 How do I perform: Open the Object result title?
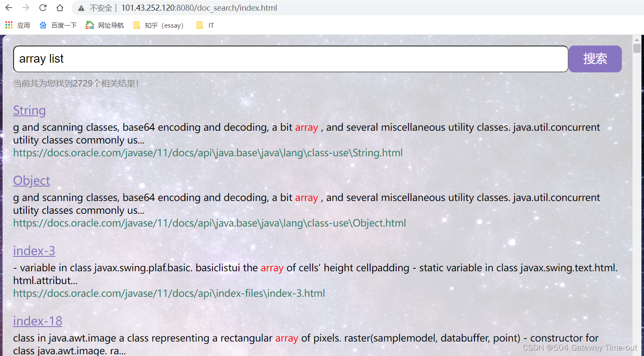[x=32, y=181]
